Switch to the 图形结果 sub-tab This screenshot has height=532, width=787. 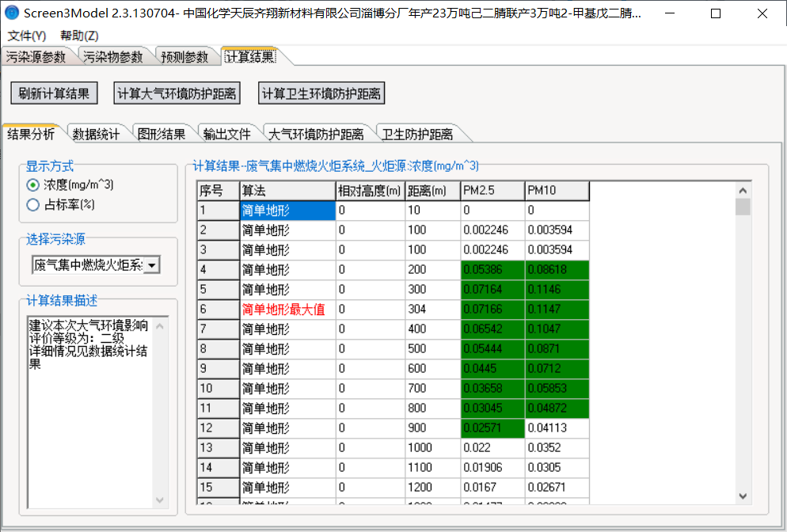pos(162,134)
